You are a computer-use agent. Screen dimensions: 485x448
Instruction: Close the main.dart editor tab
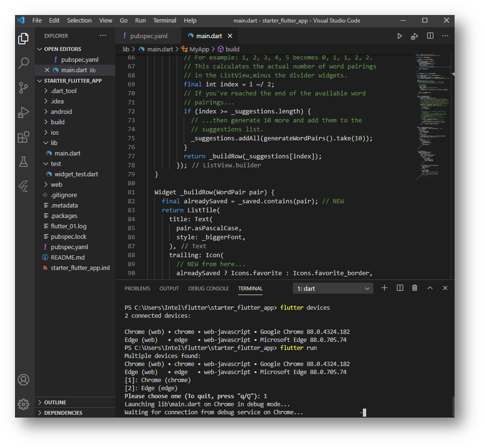pos(230,36)
